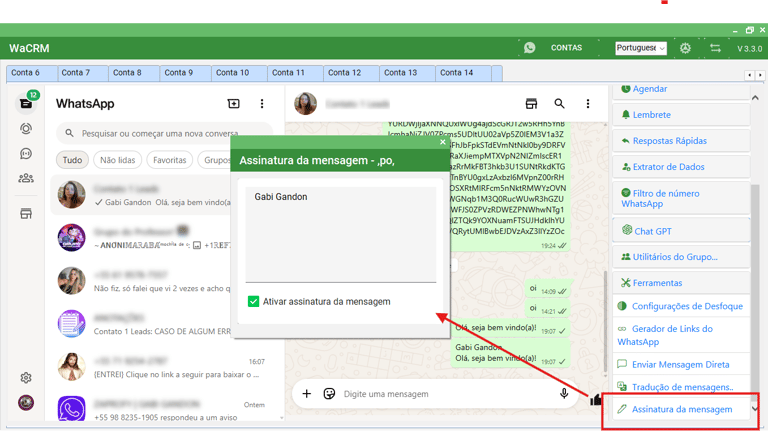Image resolution: width=768 pixels, height=431 pixels.
Task: Click the WhatsApp icon in the WaCRM header
Action: click(529, 48)
